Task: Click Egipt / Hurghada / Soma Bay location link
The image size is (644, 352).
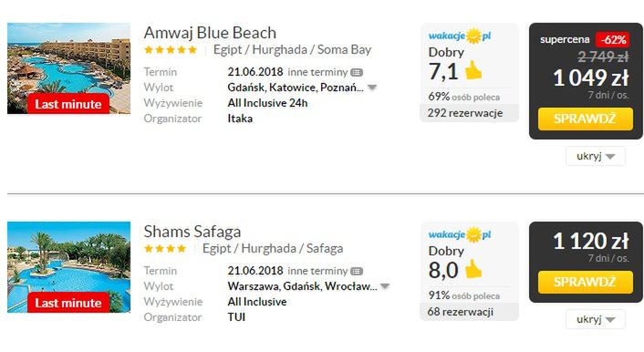Action: click(292, 50)
